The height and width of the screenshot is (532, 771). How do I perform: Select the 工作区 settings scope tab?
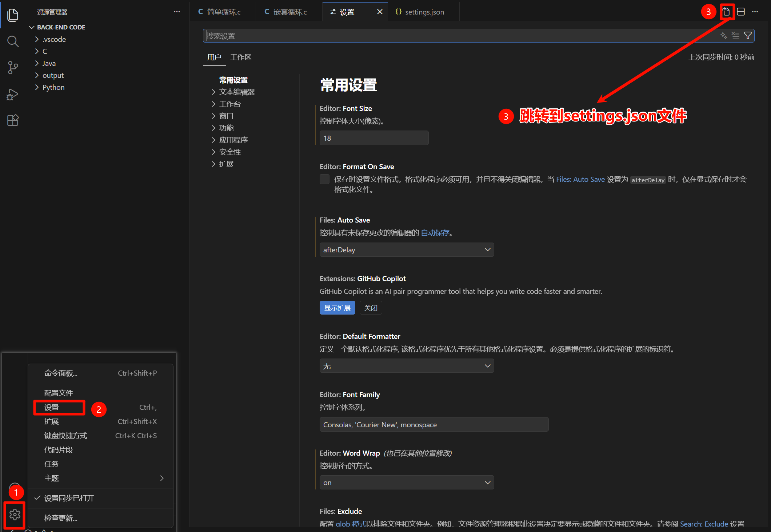point(241,57)
